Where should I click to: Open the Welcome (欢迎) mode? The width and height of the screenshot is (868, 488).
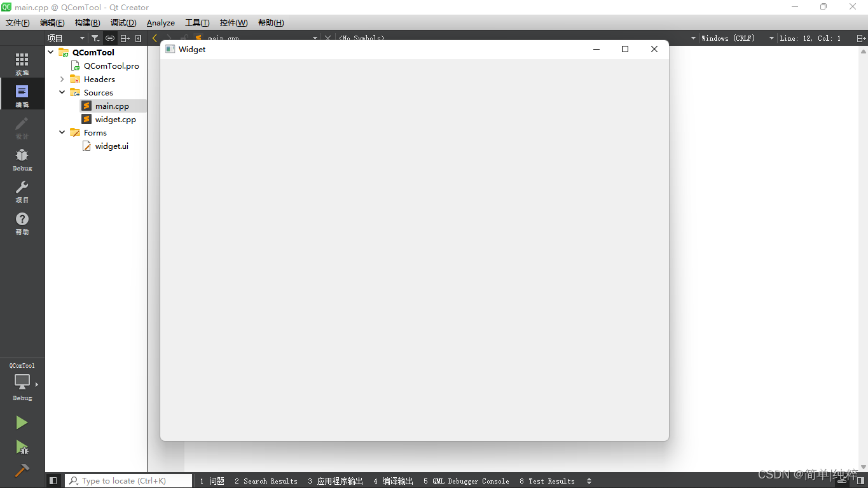[22, 64]
